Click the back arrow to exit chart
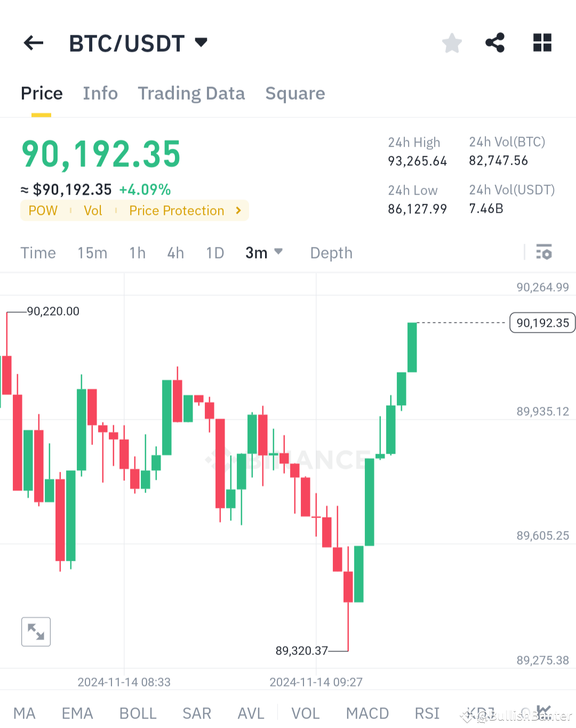The height and width of the screenshot is (728, 576). click(33, 43)
